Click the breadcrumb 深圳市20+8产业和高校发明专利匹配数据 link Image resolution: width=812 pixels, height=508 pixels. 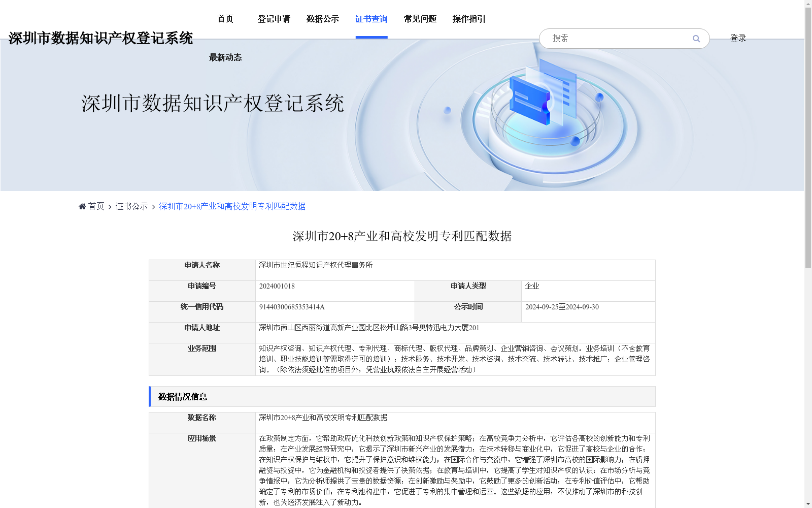pos(232,206)
